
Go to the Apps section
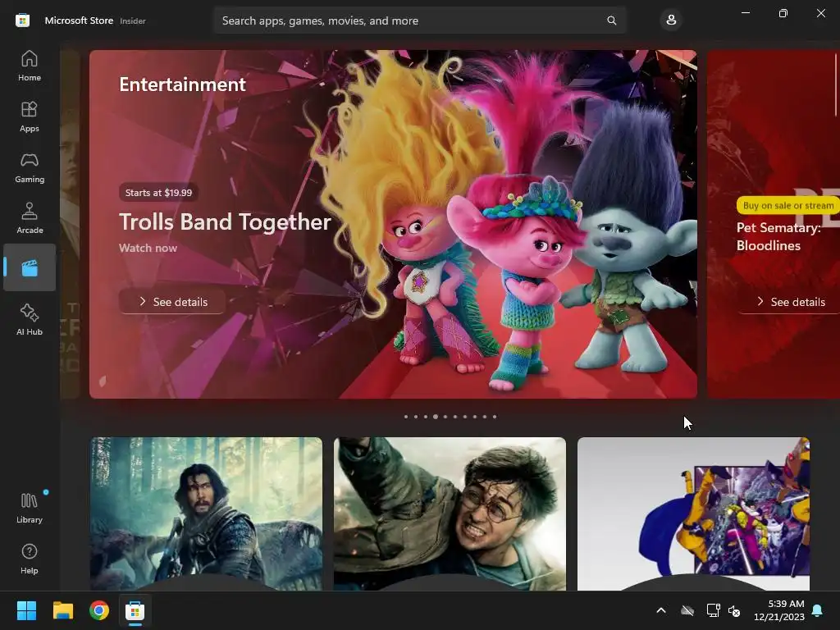tap(30, 116)
